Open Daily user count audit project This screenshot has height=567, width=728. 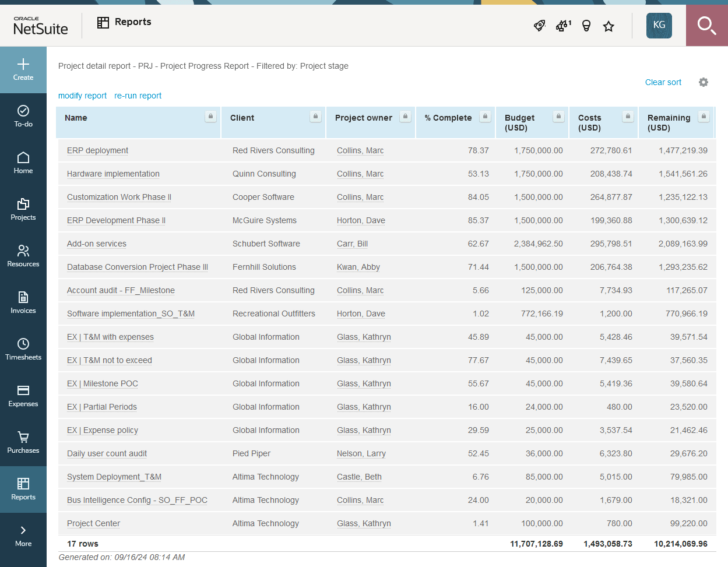[107, 453]
